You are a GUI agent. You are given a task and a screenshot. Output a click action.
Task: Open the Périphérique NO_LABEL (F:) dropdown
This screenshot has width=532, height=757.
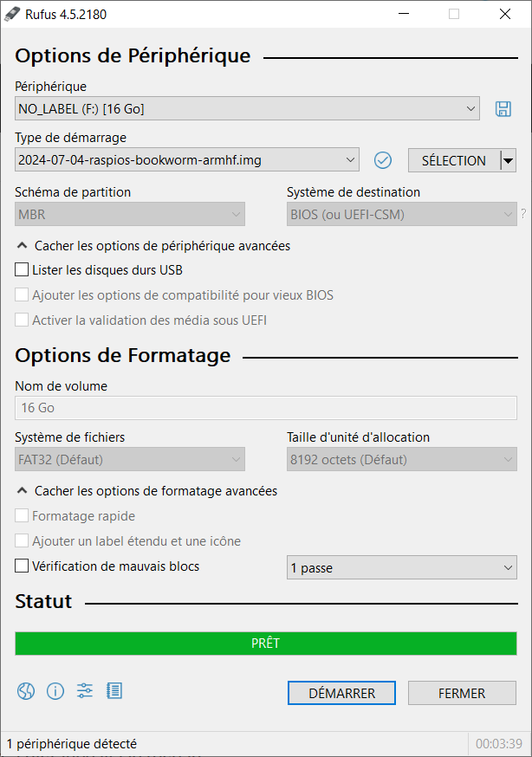click(x=247, y=108)
